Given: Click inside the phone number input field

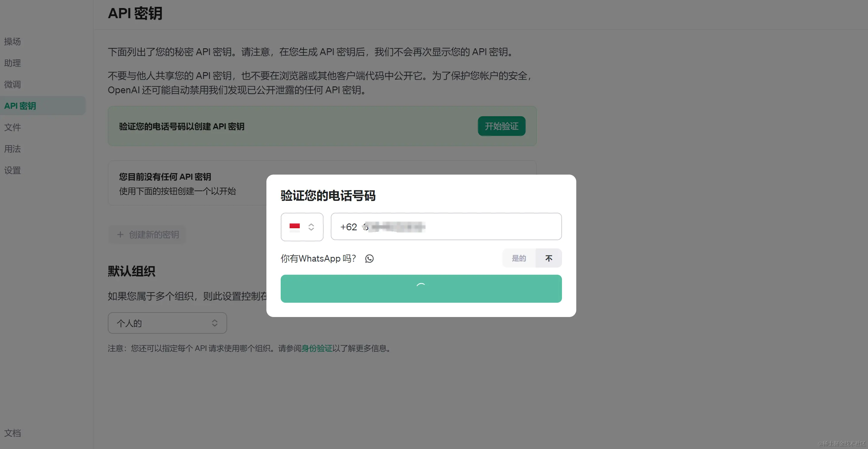Looking at the screenshot, I should [445, 227].
